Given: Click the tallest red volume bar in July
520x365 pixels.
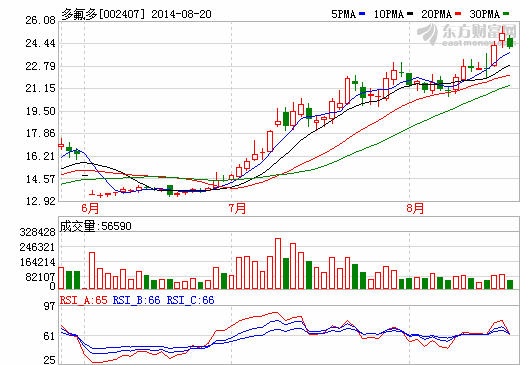Looking at the screenshot, I should pos(278,263).
